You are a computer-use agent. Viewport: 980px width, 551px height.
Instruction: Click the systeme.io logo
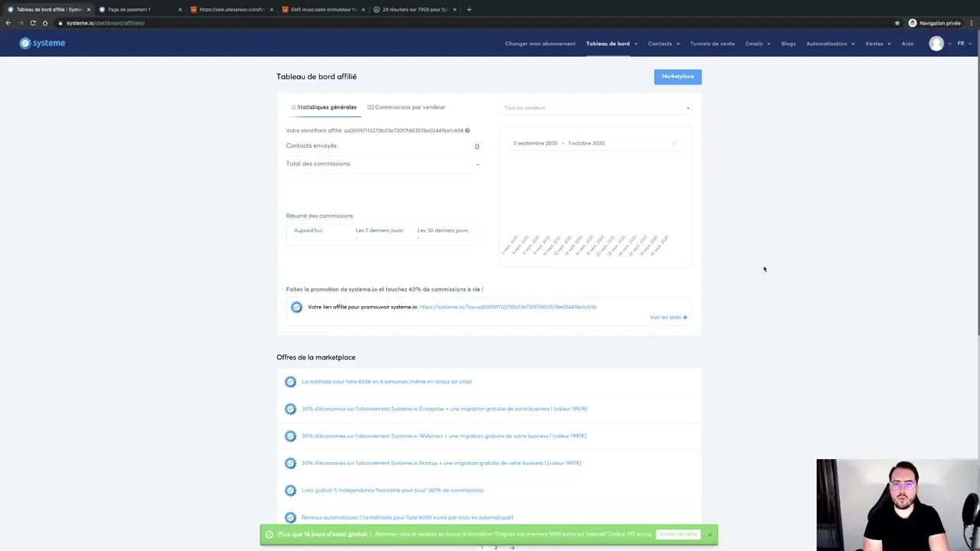point(42,43)
